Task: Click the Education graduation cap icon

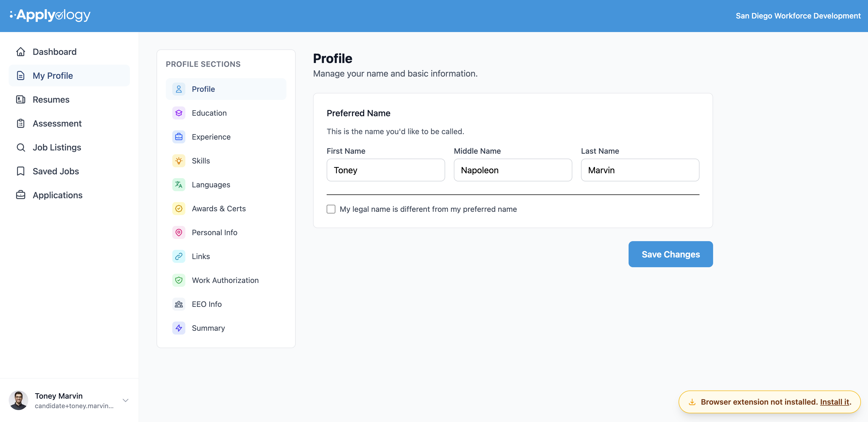Action: [x=179, y=113]
